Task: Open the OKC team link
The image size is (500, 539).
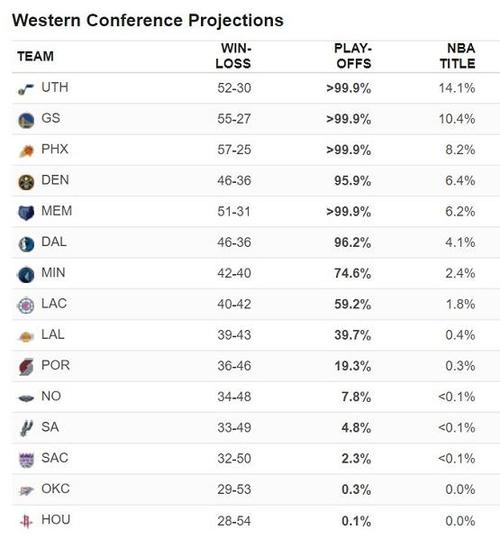Action: point(55,489)
